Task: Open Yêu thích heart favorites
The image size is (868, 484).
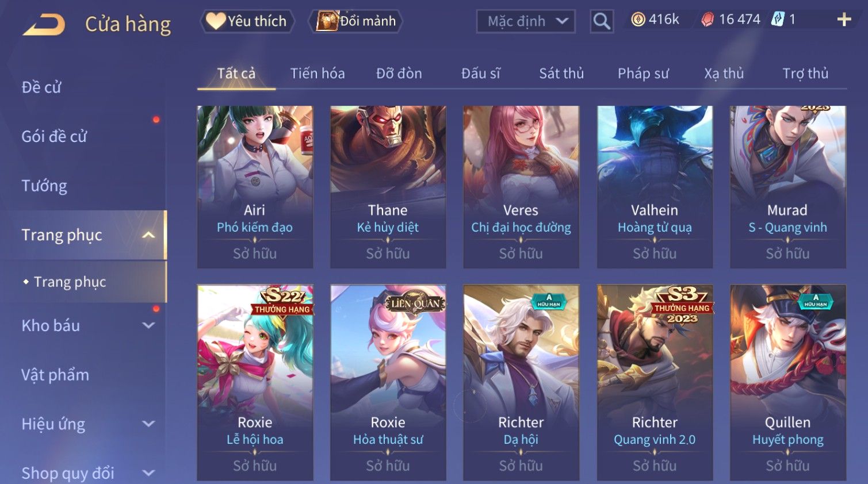Action: pyautogui.click(x=247, y=21)
